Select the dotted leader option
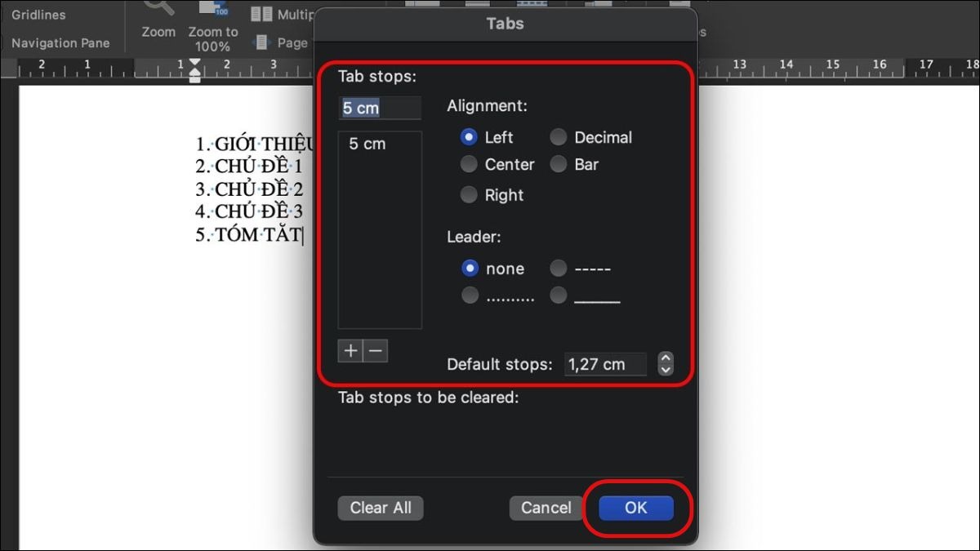This screenshot has width=980, height=551. click(x=470, y=295)
